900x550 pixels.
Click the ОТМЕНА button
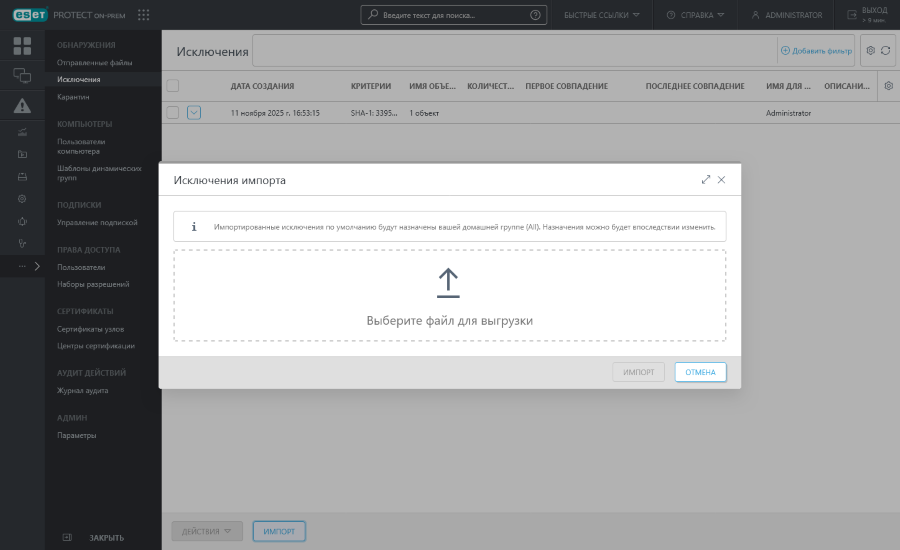click(700, 372)
